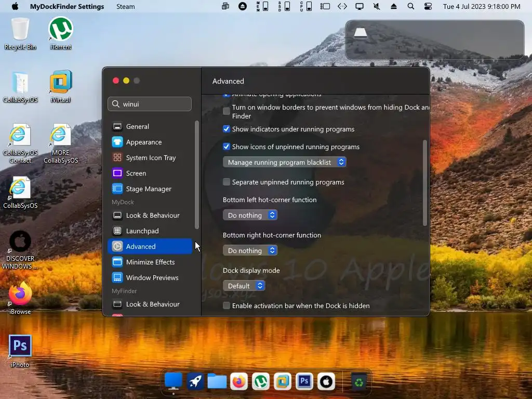
Task: Open the recycle bin in the dock
Action: [359, 382]
